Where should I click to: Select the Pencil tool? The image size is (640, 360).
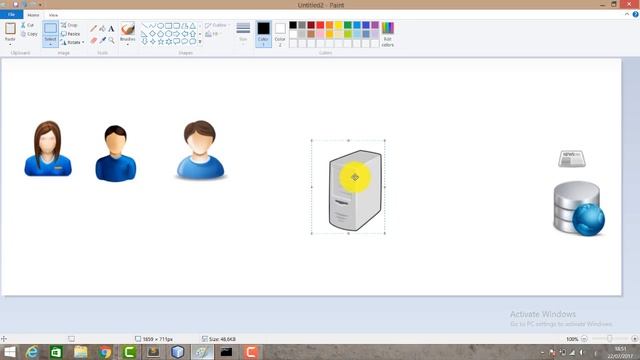click(93, 29)
